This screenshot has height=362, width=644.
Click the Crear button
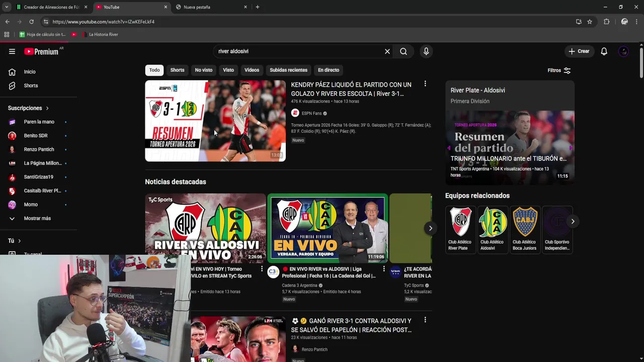tap(579, 51)
